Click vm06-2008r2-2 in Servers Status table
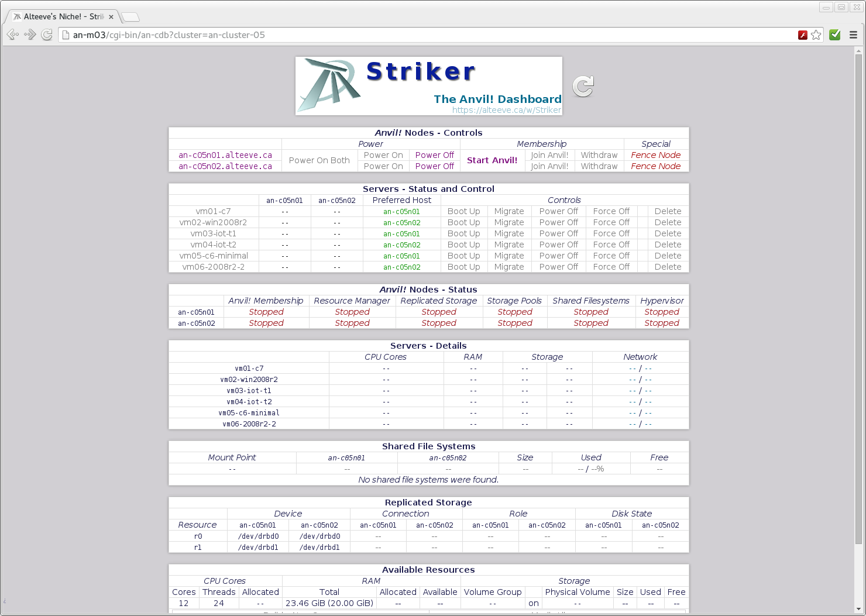This screenshot has height=616, width=866. 214,267
